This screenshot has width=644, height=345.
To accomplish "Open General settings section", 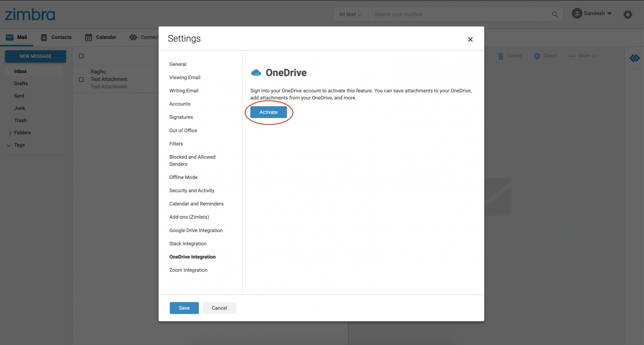I will click(x=178, y=64).
